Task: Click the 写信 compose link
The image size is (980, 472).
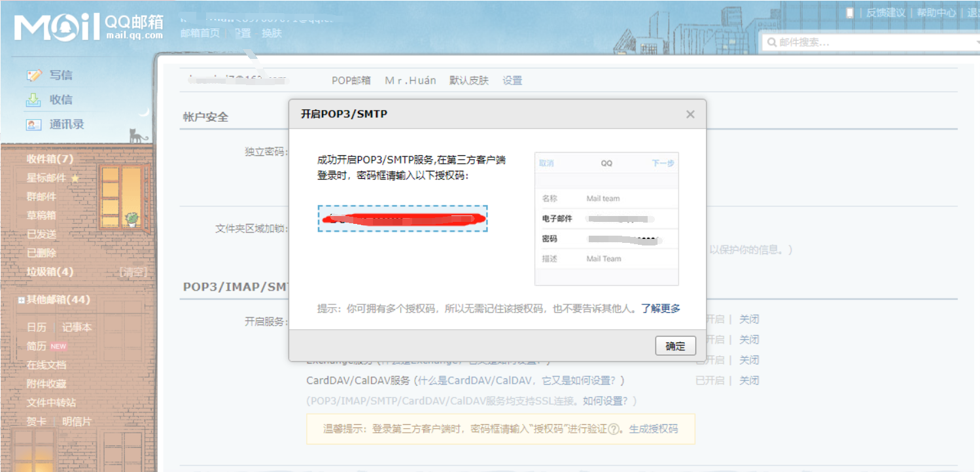Action: coord(61,75)
